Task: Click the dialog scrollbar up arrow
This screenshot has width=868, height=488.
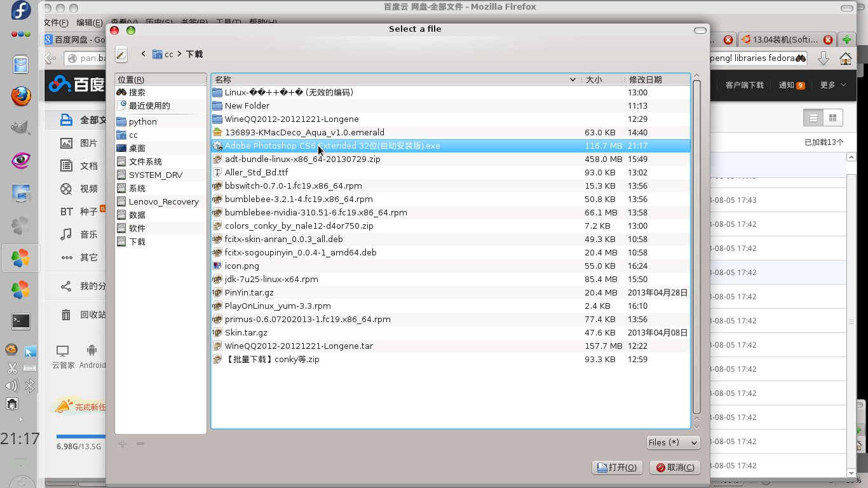Action: point(697,77)
